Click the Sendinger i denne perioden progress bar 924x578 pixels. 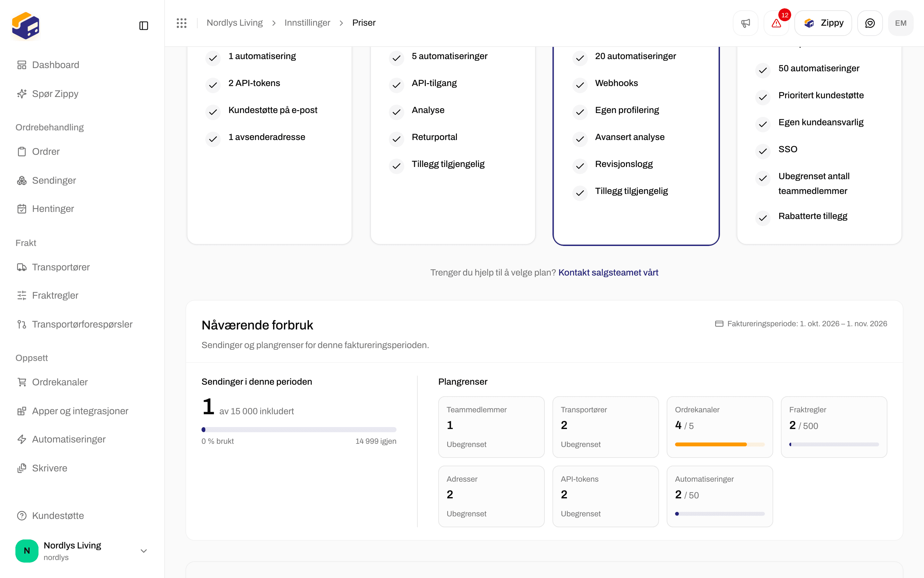(299, 430)
